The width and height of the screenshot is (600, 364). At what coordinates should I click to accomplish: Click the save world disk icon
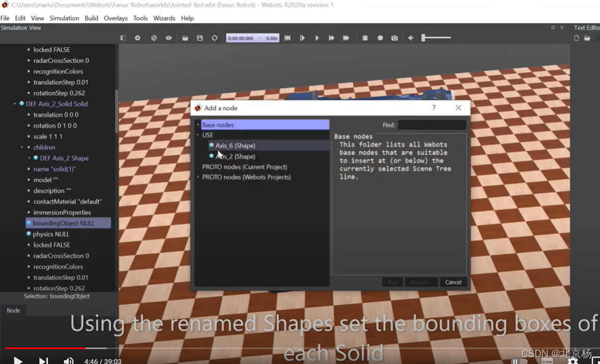[x=200, y=38]
